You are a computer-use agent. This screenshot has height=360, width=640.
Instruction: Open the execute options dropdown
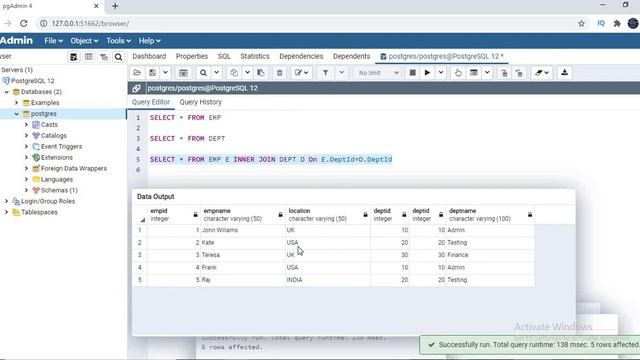point(441,73)
